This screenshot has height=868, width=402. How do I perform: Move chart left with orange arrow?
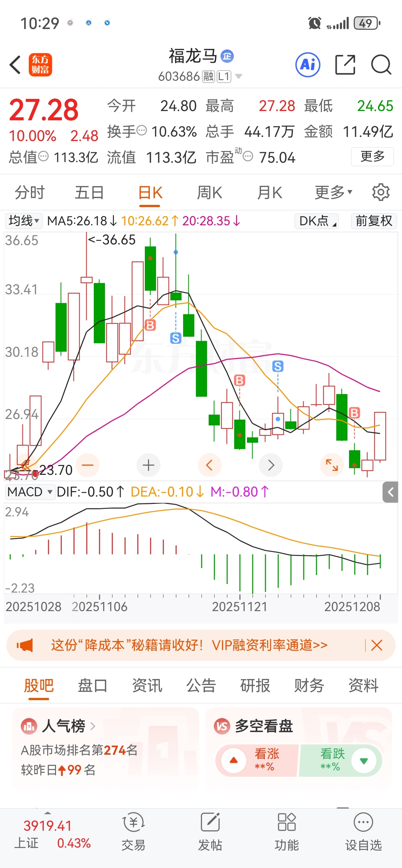[210, 465]
